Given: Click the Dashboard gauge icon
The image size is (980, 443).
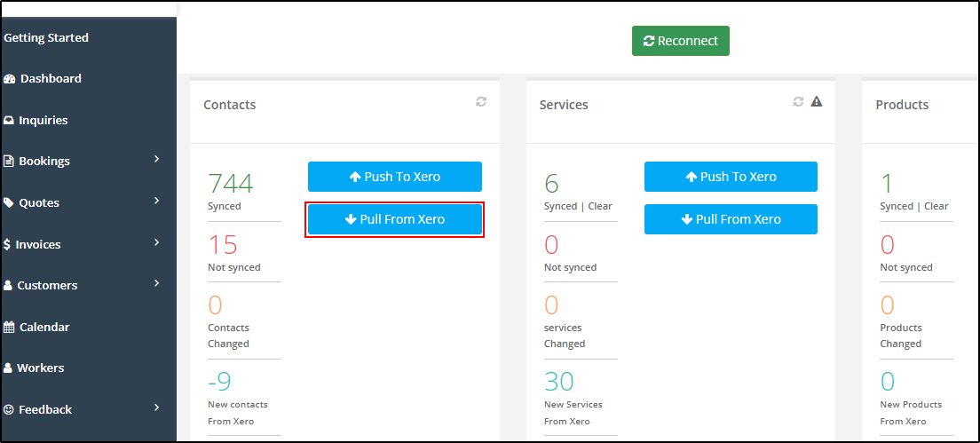Looking at the screenshot, I should (x=9, y=79).
